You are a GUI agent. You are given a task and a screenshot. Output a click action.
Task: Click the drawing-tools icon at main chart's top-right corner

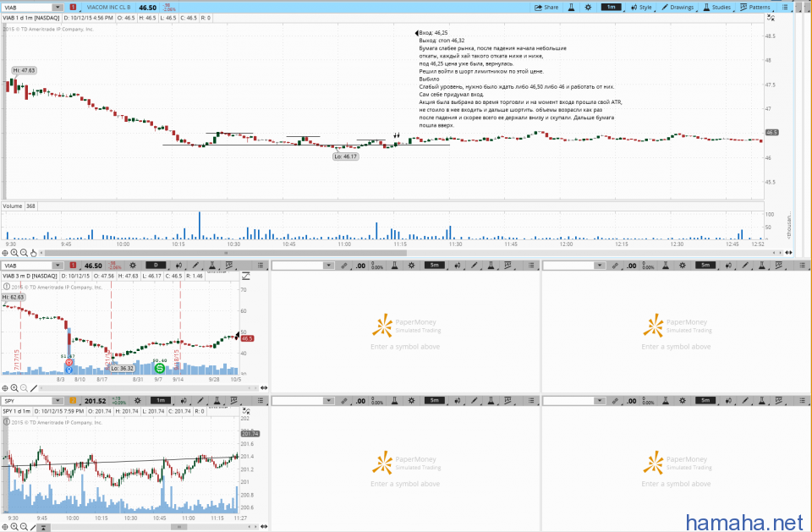click(x=771, y=18)
